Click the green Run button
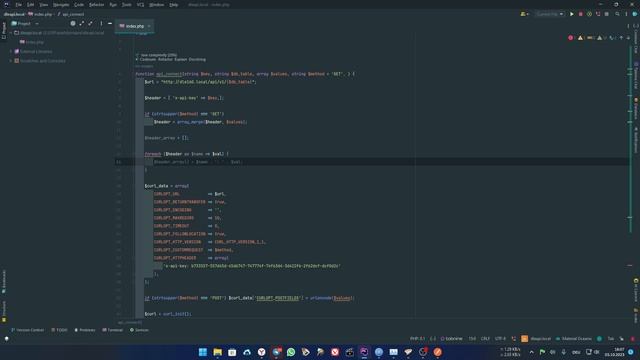This screenshot has width=640, height=360. click(571, 14)
